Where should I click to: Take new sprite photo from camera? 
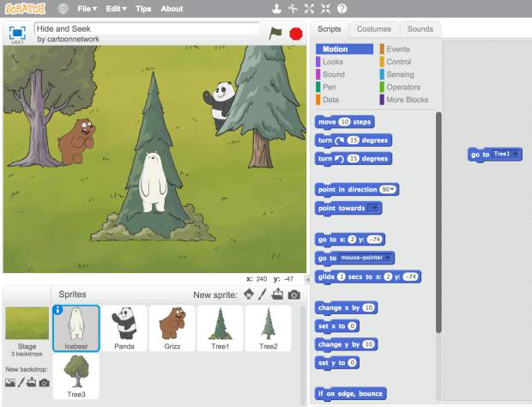click(x=294, y=295)
